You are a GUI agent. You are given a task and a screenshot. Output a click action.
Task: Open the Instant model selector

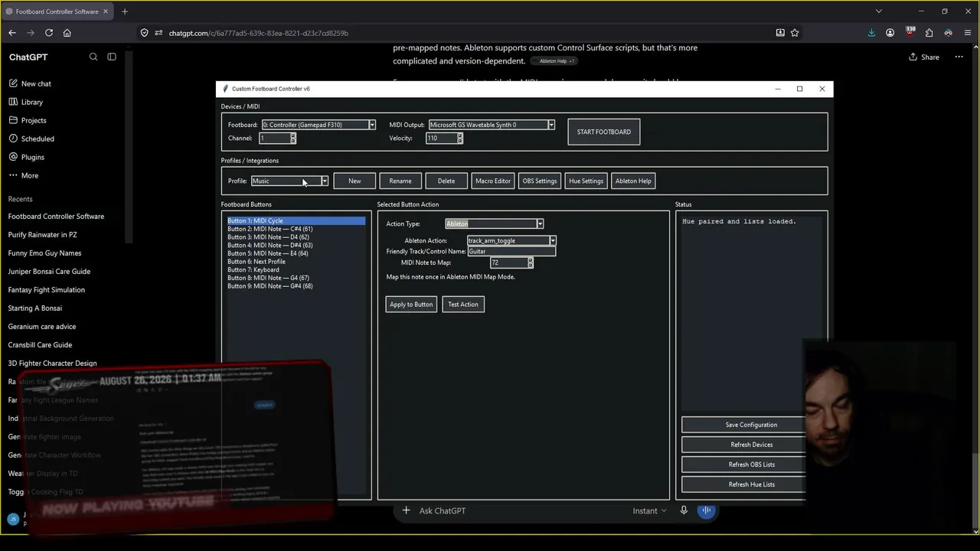coord(649,510)
